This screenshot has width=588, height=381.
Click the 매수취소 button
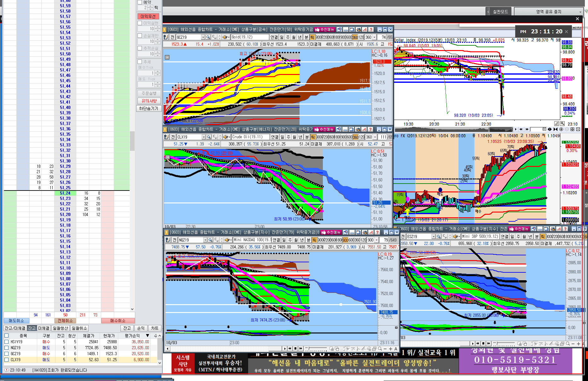point(118,321)
